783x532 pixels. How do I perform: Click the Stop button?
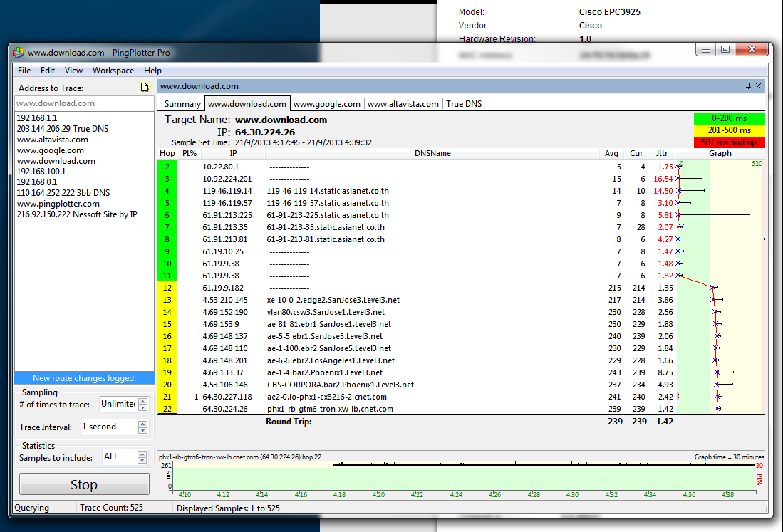[x=84, y=484]
